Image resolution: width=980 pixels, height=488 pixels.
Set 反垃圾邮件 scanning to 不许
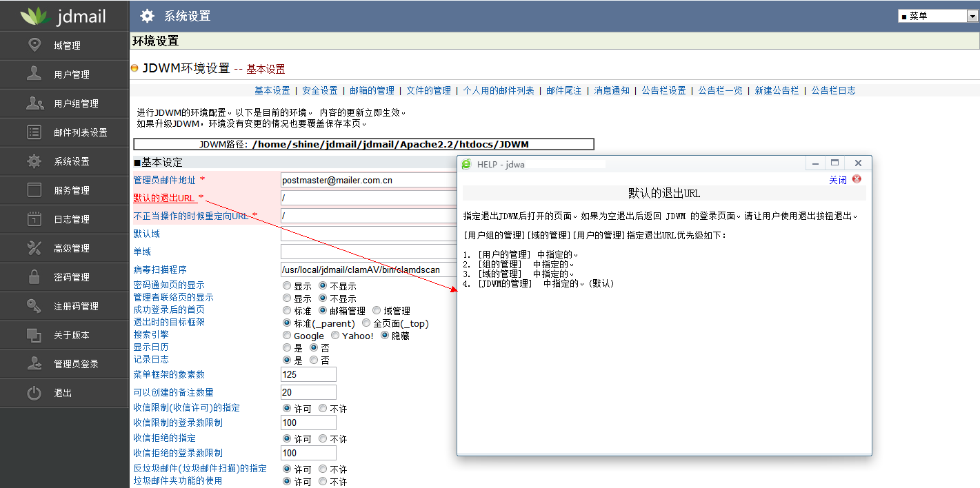323,469
